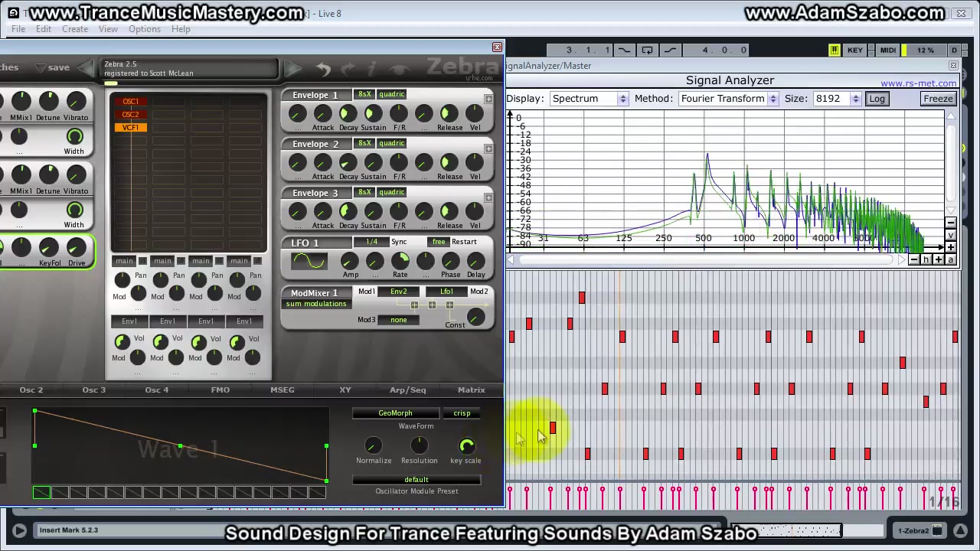The width and height of the screenshot is (980, 551).
Task: Click the GeoMorph waveform mode button
Action: click(x=395, y=413)
